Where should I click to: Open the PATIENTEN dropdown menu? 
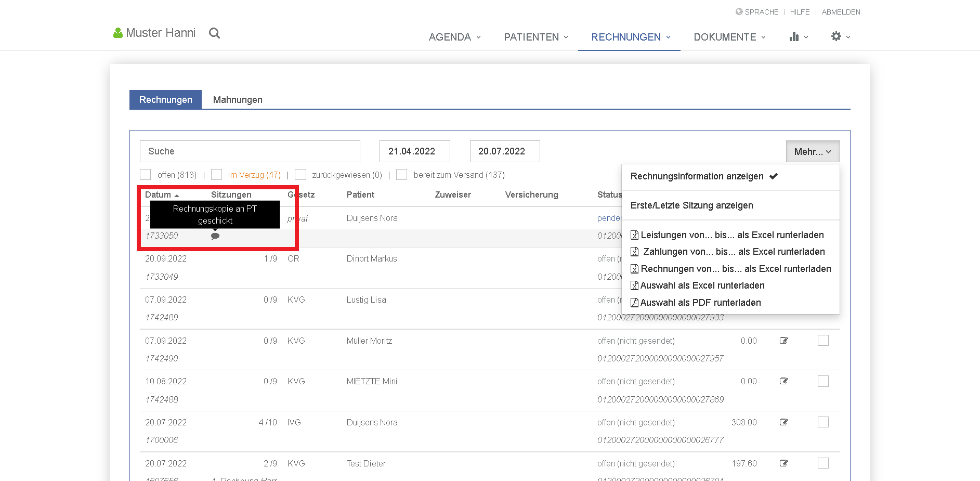tap(536, 37)
